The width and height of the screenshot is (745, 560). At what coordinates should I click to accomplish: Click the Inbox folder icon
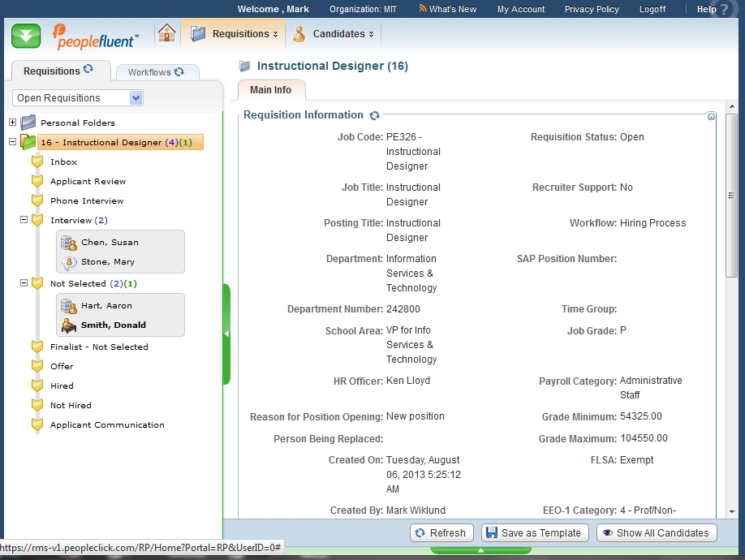[37, 162]
